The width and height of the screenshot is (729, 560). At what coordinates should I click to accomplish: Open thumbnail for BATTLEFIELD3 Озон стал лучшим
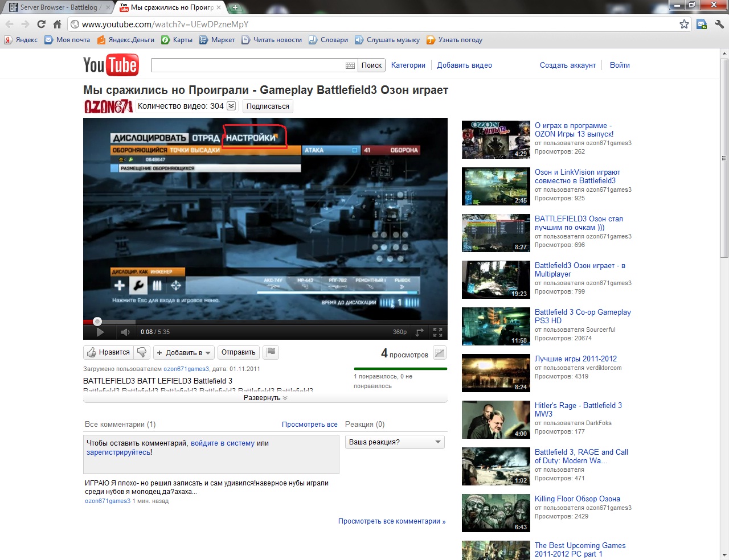[x=496, y=233]
